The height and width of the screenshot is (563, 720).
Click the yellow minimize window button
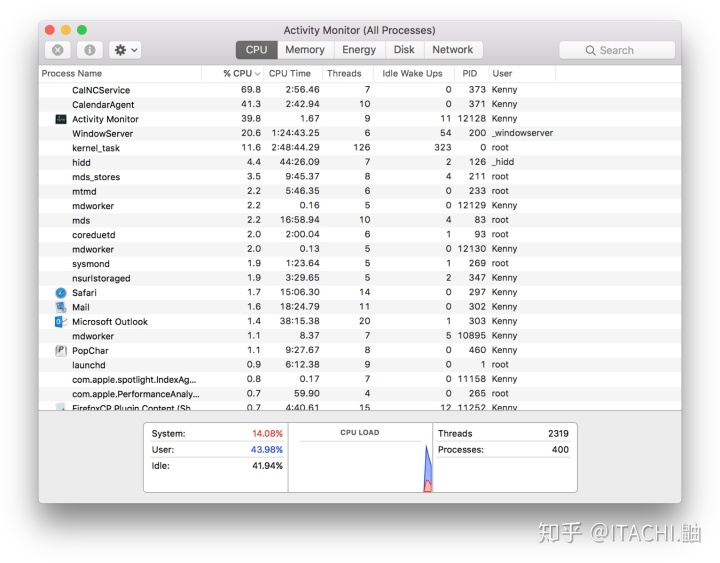[66, 30]
